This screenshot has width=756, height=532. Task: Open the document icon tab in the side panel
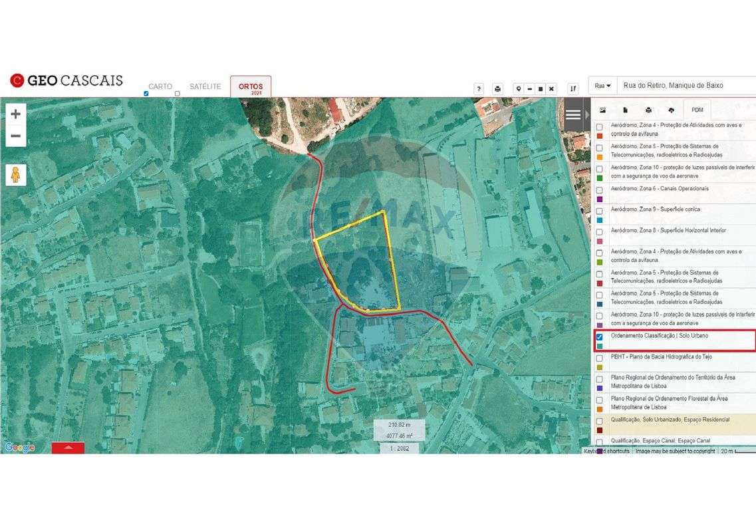pos(625,110)
